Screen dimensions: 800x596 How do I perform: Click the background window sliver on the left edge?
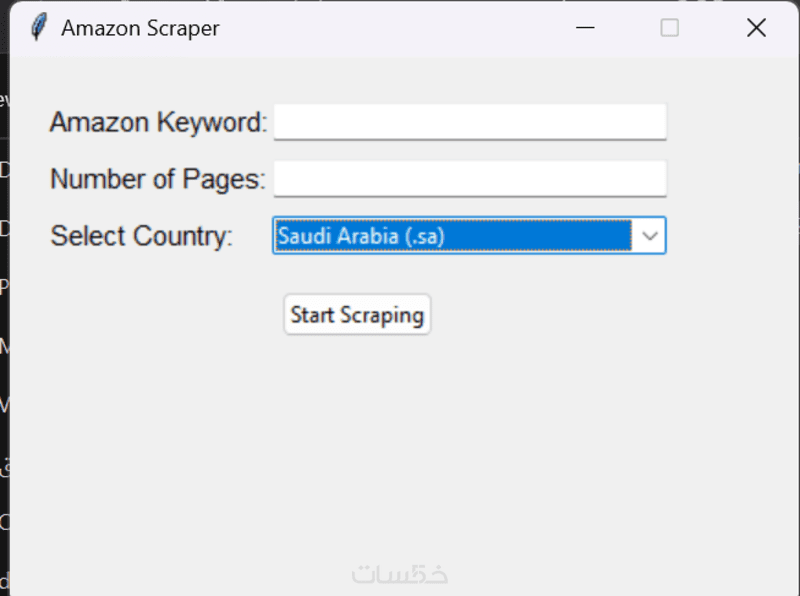pos(4,300)
